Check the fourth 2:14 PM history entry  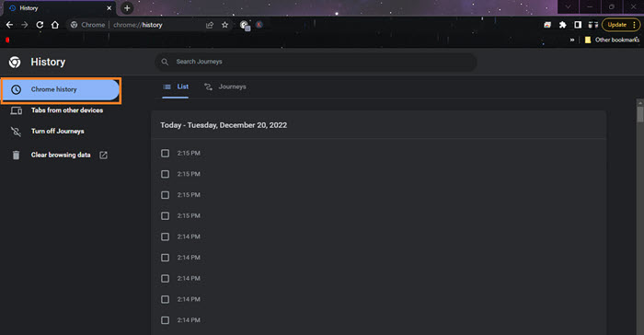(x=165, y=300)
